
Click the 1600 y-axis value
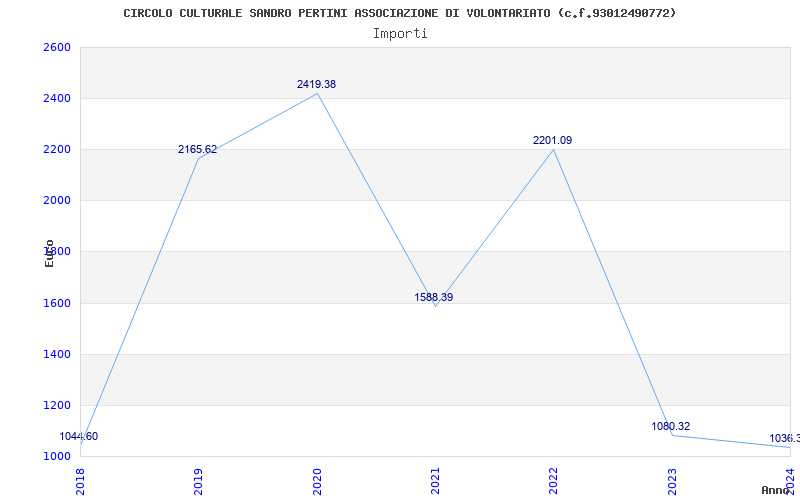pos(57,304)
